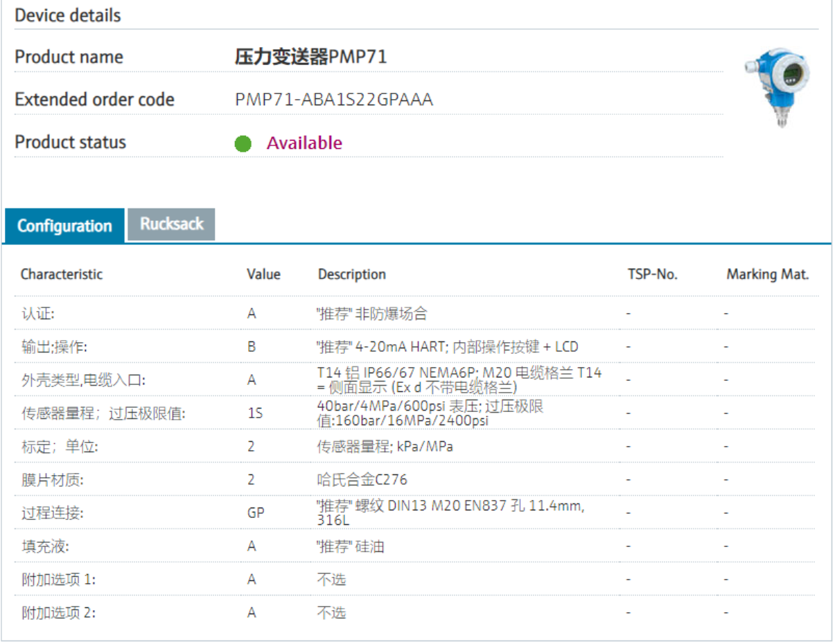Click the pressure transmitter product image

pyautogui.click(x=777, y=87)
